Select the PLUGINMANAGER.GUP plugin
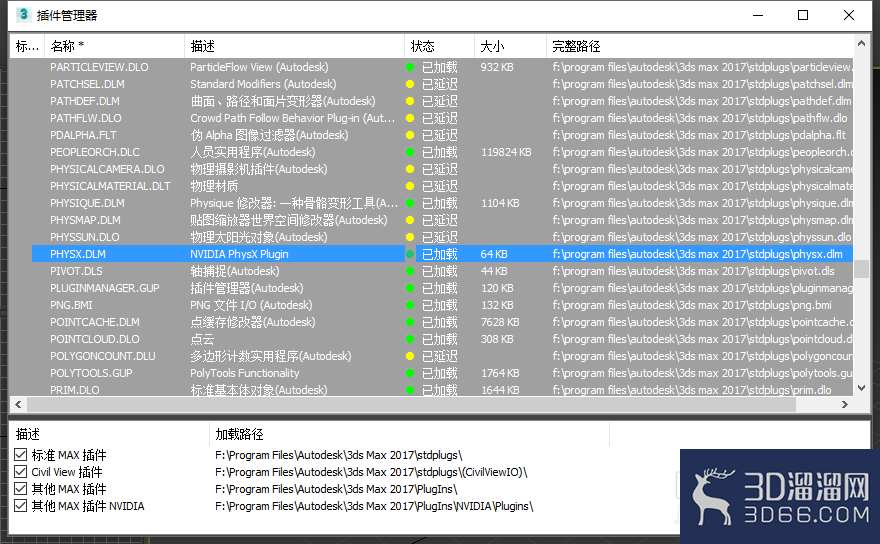Viewport: 880px width, 544px height. 104,288
